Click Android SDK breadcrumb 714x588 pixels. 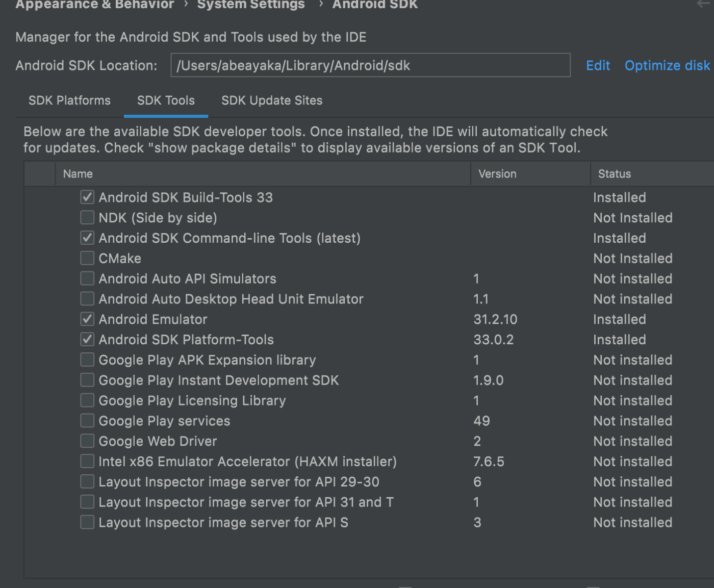(x=375, y=5)
